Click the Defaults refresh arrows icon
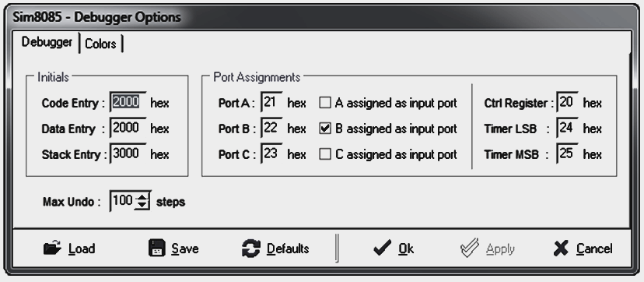The height and width of the screenshot is (282, 644). coord(251,249)
